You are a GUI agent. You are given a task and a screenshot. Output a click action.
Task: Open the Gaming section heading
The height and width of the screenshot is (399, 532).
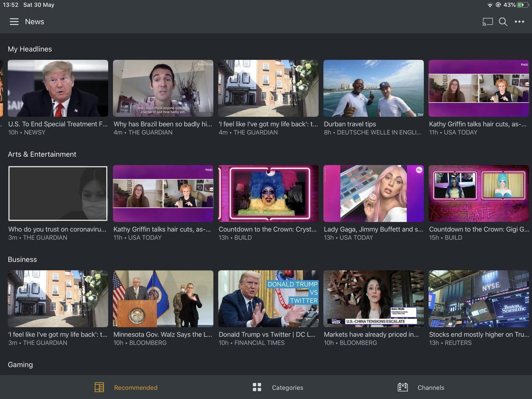[20, 365]
